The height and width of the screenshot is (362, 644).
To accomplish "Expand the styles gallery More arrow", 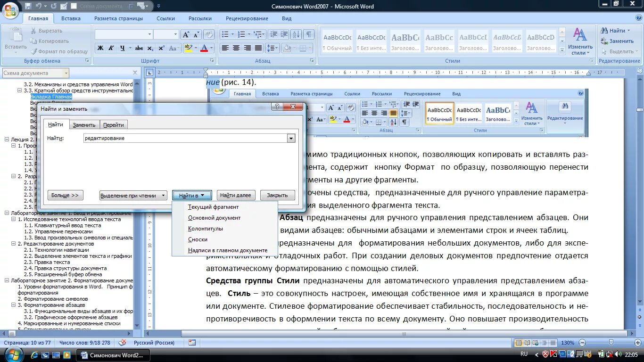I will tap(561, 50).
